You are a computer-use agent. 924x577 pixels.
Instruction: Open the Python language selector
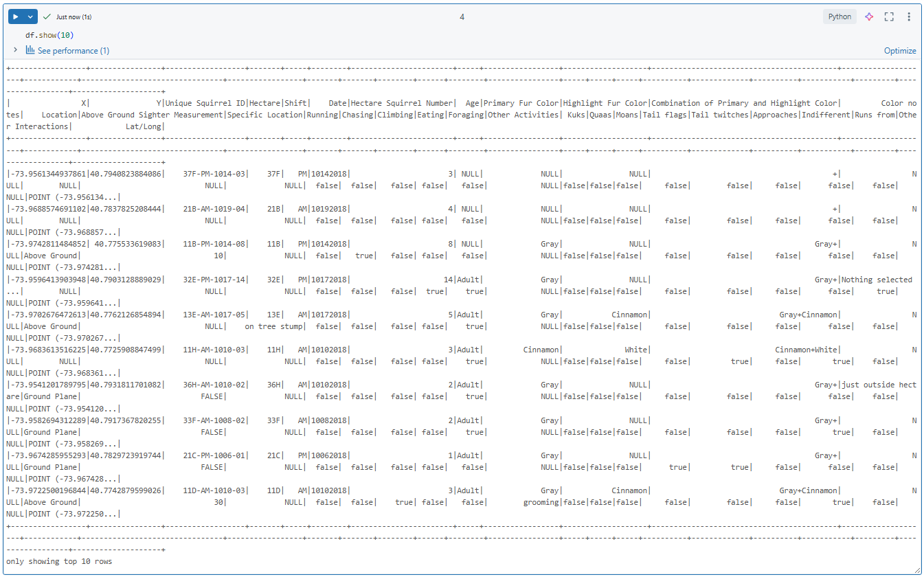(840, 16)
